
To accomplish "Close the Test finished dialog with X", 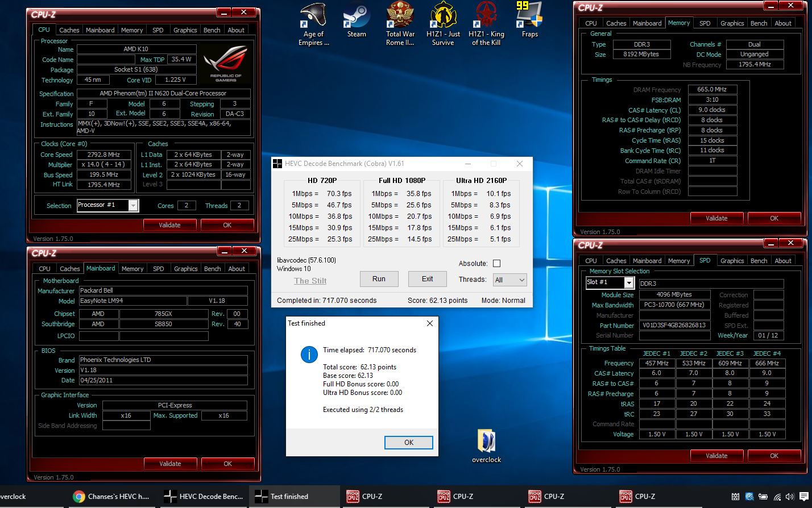I will point(430,323).
